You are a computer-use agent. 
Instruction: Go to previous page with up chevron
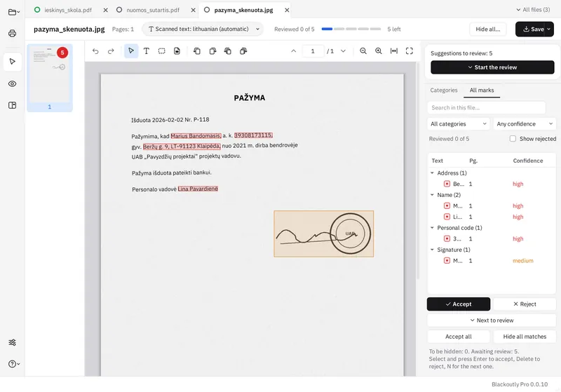(293, 51)
